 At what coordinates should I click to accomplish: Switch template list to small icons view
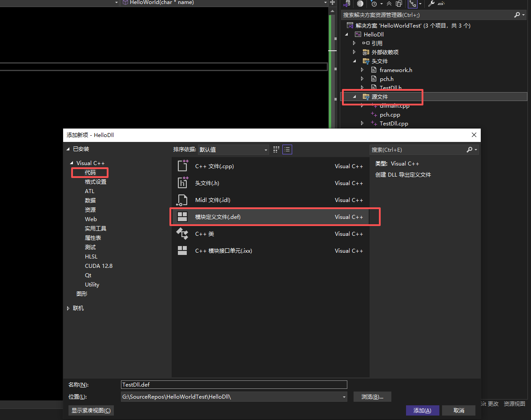click(287, 149)
